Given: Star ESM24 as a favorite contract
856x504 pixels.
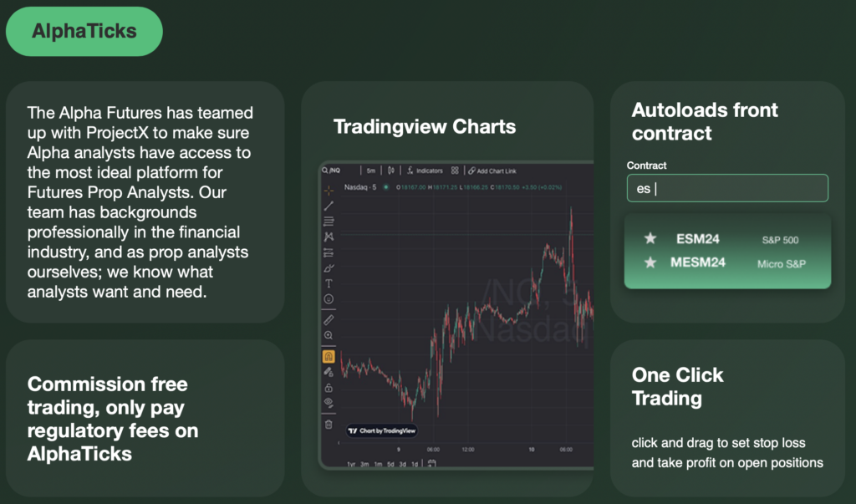Looking at the screenshot, I should pos(650,240).
